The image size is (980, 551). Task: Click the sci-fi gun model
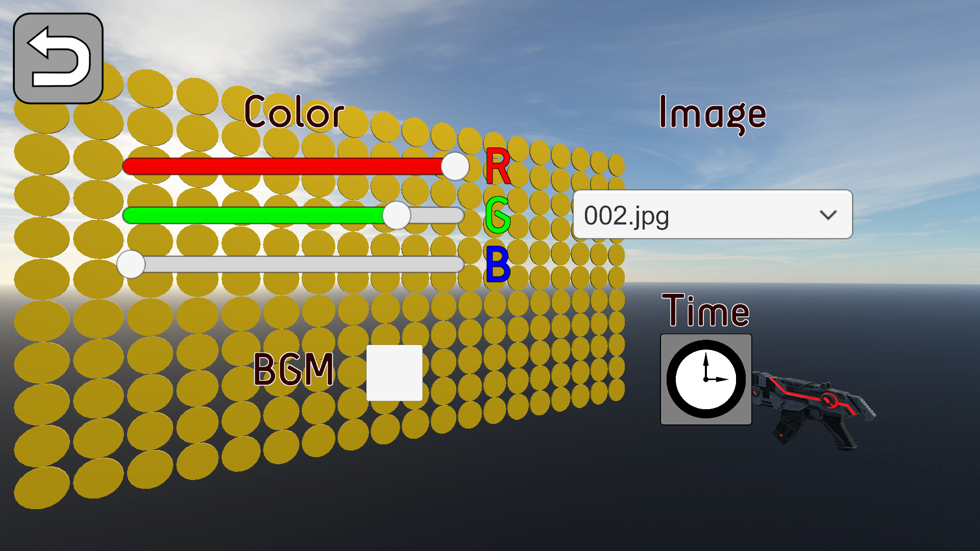click(814, 411)
